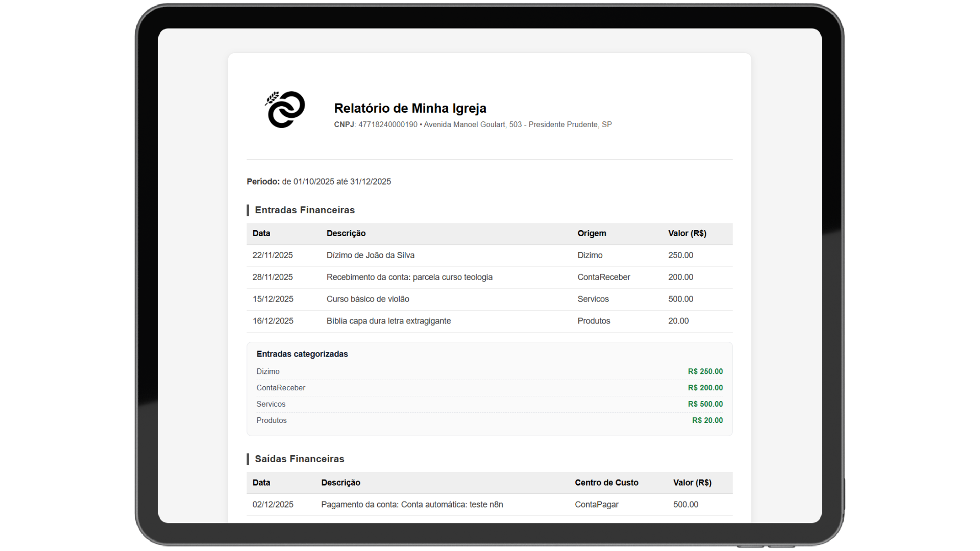Image resolution: width=980 pixels, height=551 pixels.
Task: Click the Valor (R$) header in Entradas
Action: 687,234
